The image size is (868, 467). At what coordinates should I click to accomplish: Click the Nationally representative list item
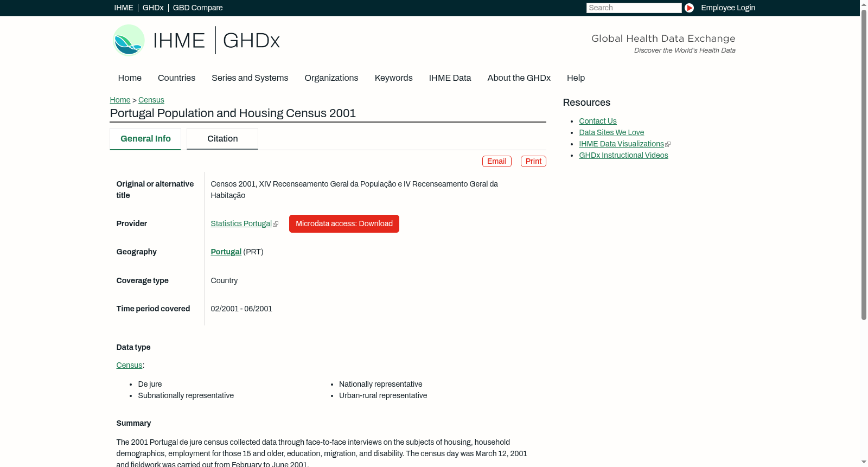(381, 384)
